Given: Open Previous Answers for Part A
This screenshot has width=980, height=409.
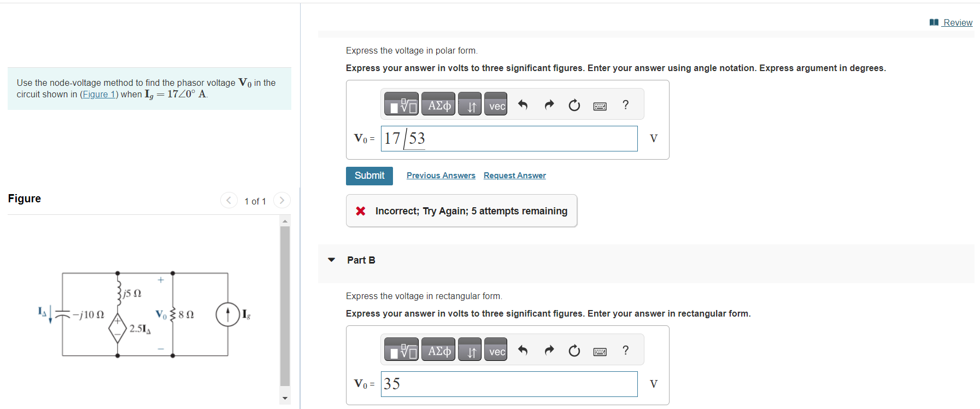Looking at the screenshot, I should (441, 175).
